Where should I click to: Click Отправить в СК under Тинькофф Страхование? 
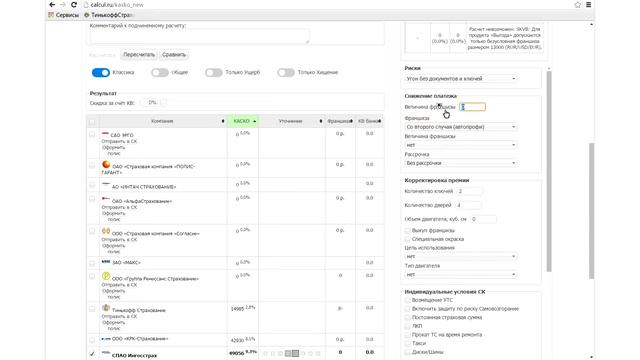point(119,316)
